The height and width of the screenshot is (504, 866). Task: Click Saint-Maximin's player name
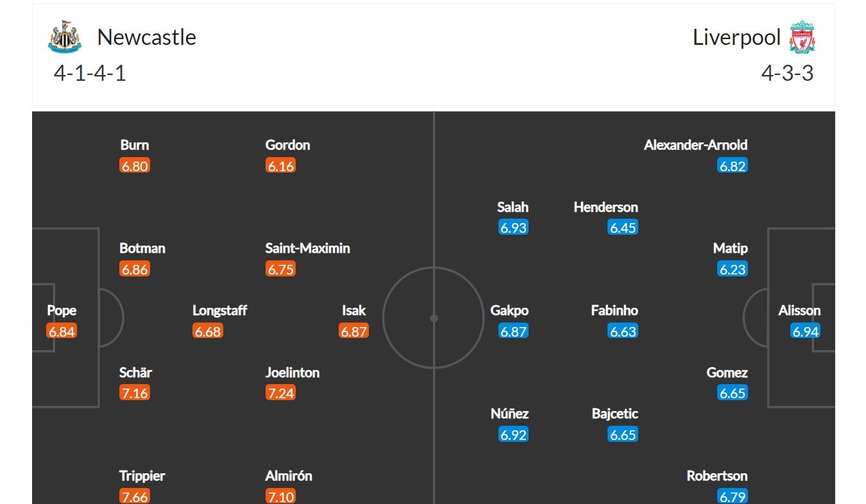pos(307,248)
